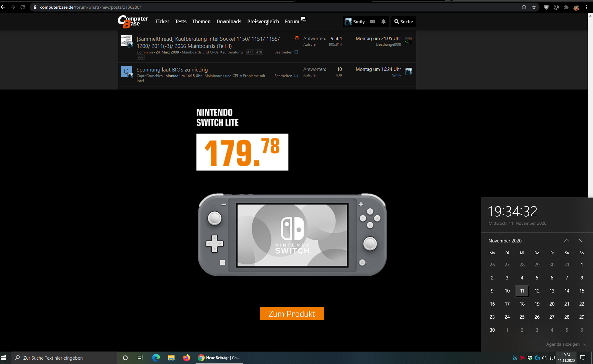Click the pin icon on the Sammelthread row
The image size is (593, 364).
click(x=297, y=39)
